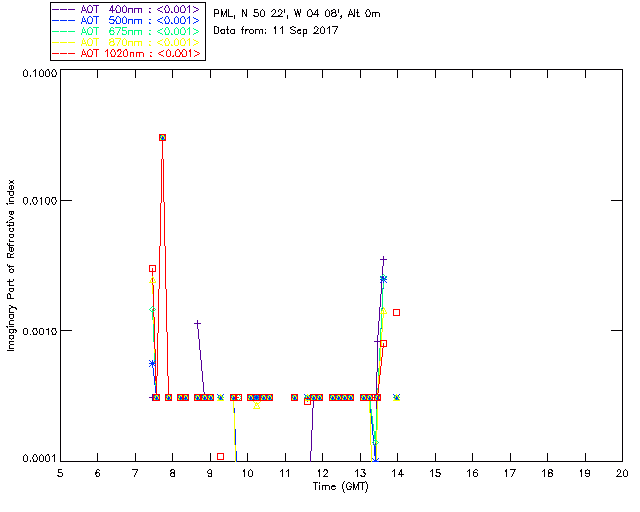Click the green diamond marker near 0.00013 at time 13.4
This screenshot has height=512, width=640.
tap(376, 443)
